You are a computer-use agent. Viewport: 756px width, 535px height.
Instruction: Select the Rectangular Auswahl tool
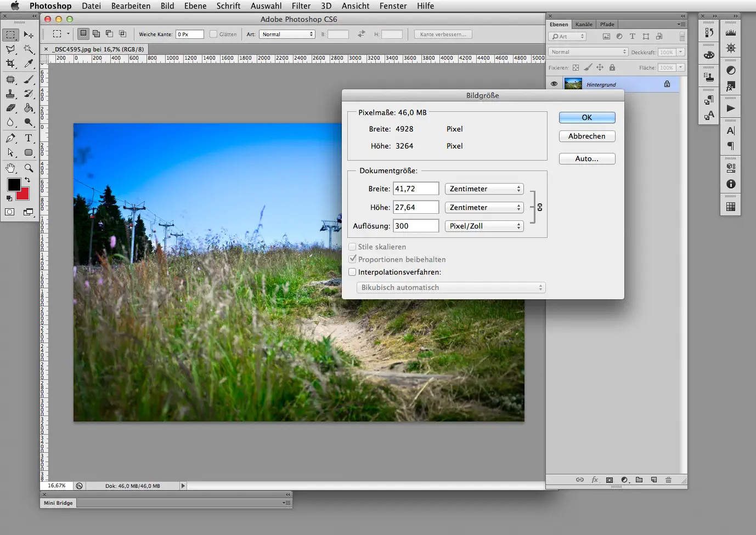[x=10, y=35]
